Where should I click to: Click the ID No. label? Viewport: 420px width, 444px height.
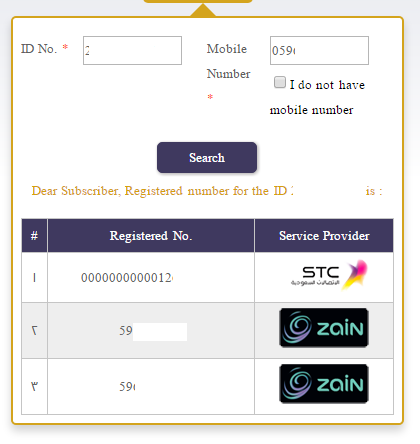coord(39,49)
